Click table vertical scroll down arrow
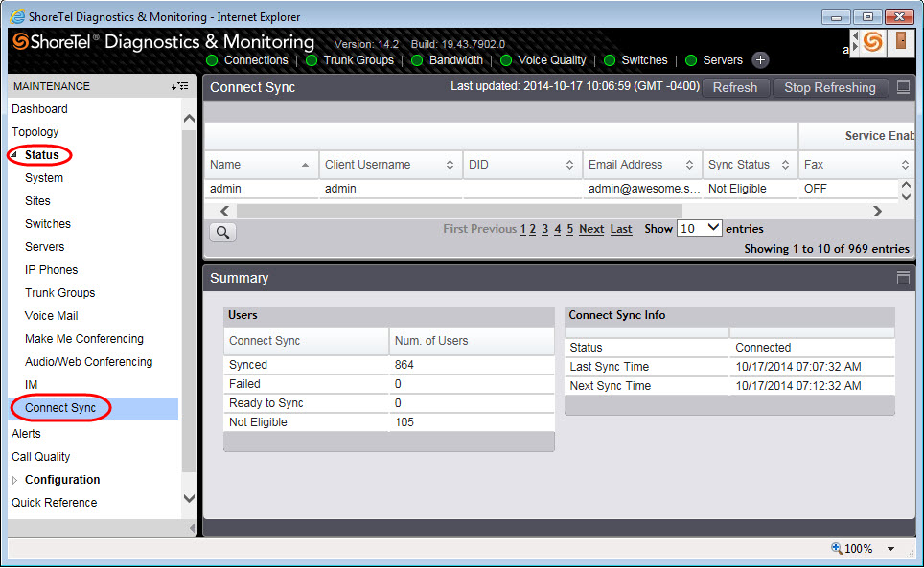The image size is (924, 568). (907, 196)
